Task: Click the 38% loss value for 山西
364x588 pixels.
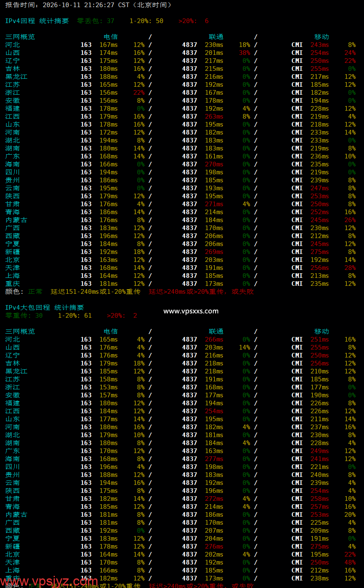Action: 245,53
